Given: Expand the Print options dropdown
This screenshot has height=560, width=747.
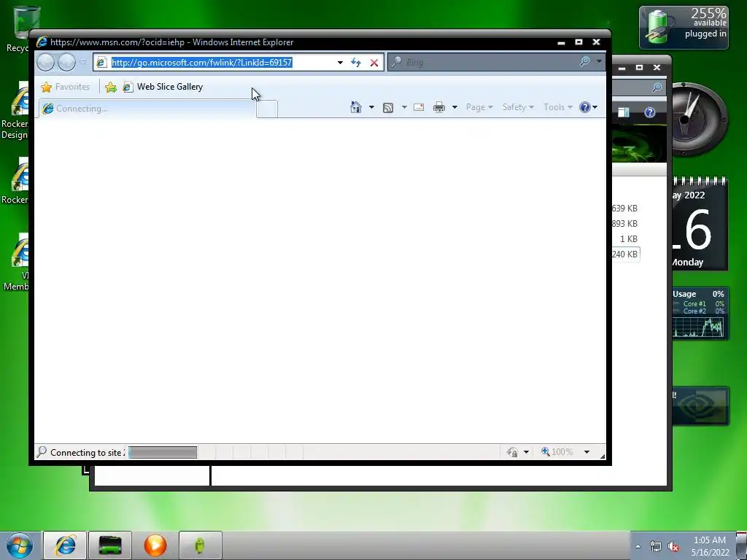Looking at the screenshot, I should (x=454, y=107).
